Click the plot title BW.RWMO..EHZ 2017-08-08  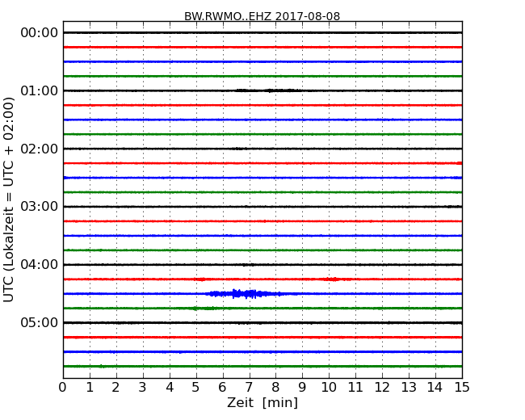click(262, 16)
